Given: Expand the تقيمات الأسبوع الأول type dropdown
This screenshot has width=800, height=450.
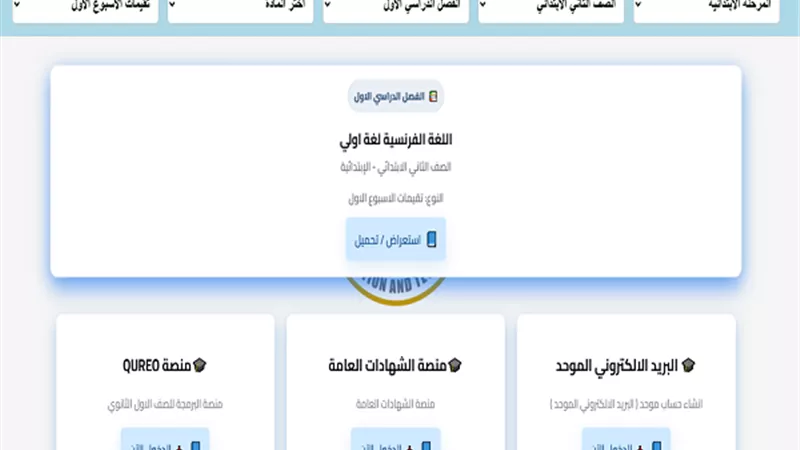Looking at the screenshot, I should [x=85, y=10].
